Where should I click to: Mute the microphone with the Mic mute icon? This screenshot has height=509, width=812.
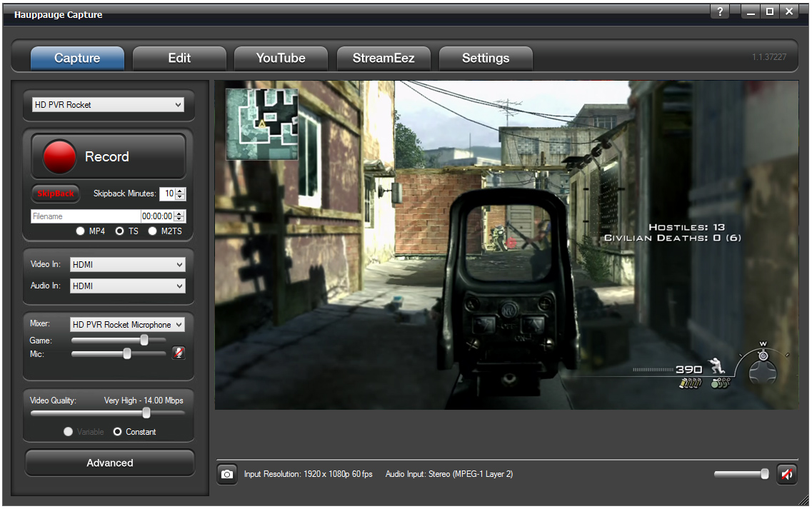click(x=179, y=353)
